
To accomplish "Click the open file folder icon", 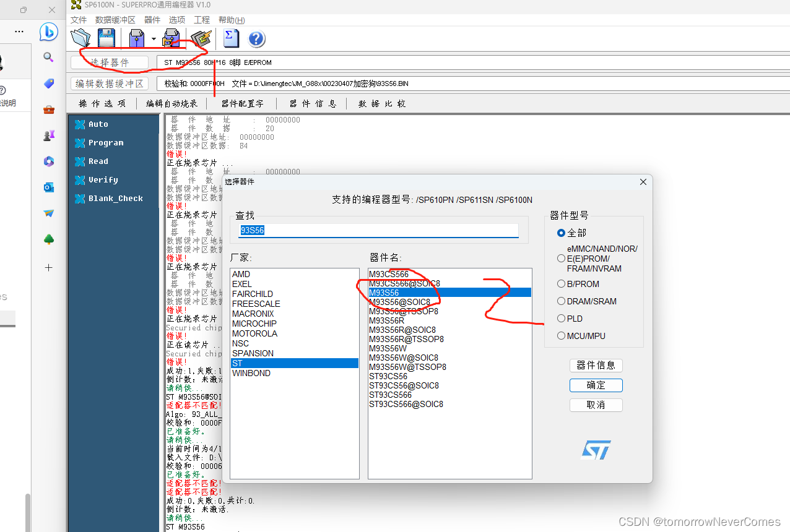I will pos(81,38).
